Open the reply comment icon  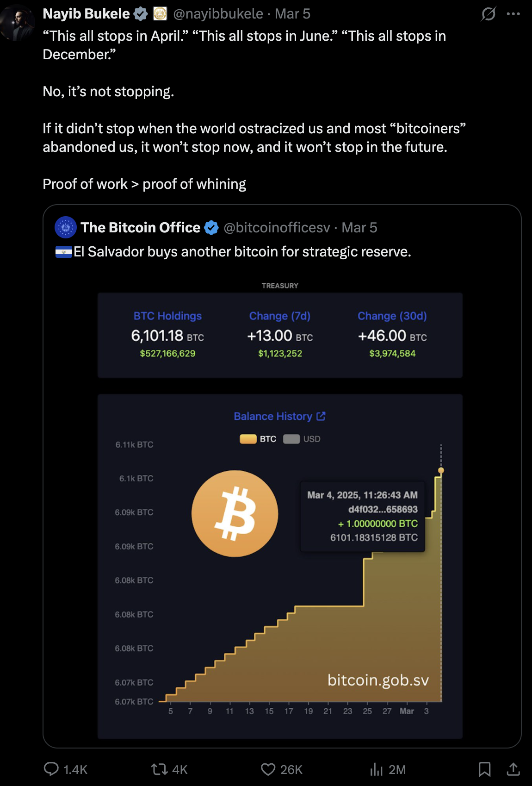[51, 769]
